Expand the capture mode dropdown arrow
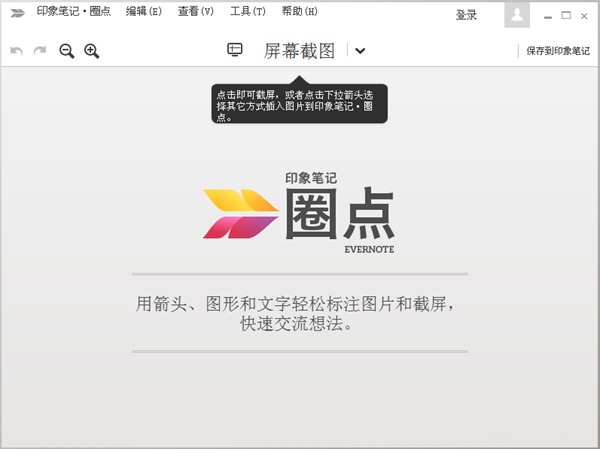 pos(360,51)
